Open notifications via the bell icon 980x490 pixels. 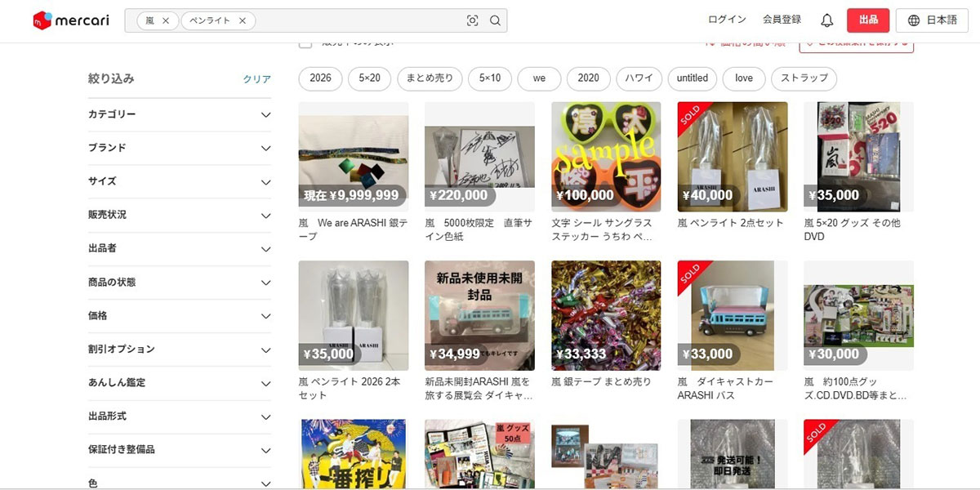[x=826, y=19]
